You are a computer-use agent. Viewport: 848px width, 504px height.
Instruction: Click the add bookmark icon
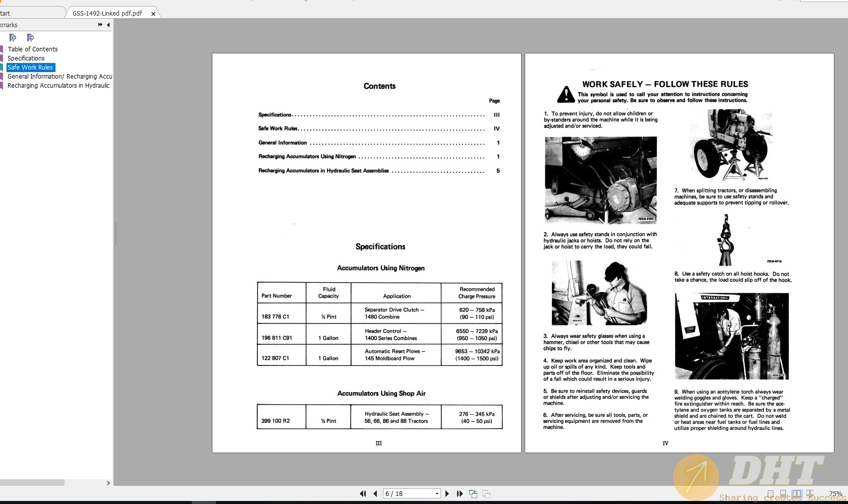13,38
